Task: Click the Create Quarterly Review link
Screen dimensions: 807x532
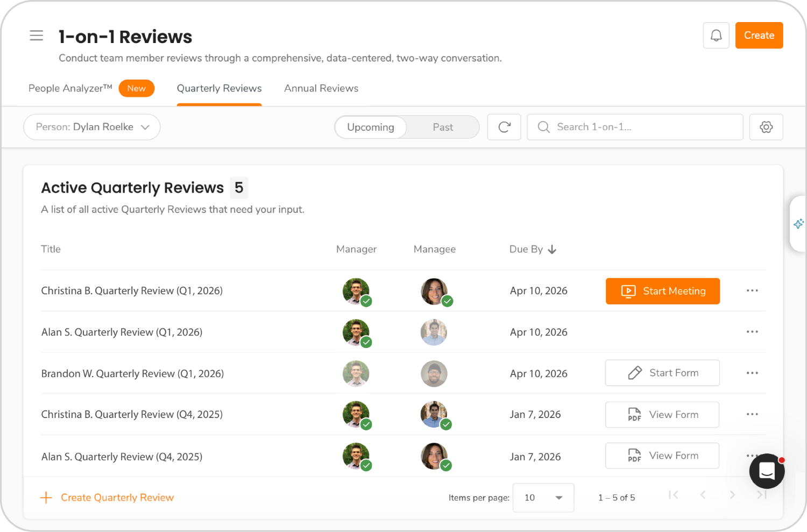Action: point(108,498)
